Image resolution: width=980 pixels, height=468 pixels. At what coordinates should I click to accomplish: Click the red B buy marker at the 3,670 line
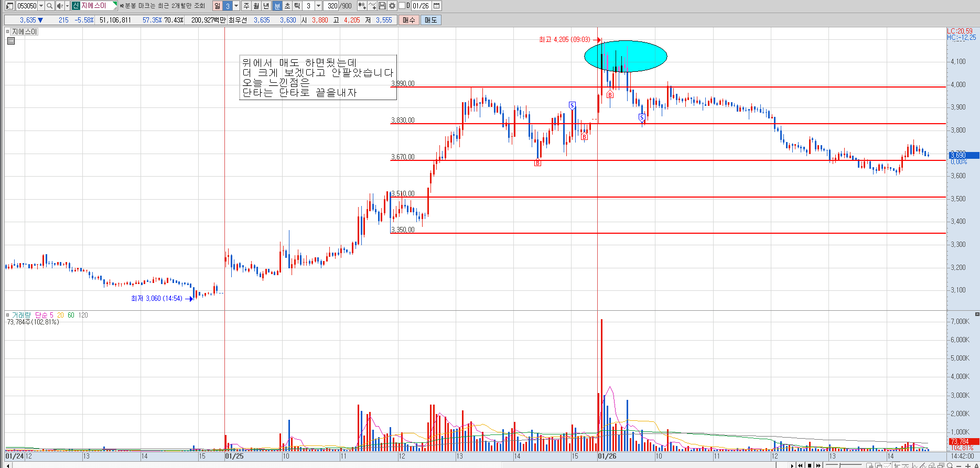coord(537,164)
